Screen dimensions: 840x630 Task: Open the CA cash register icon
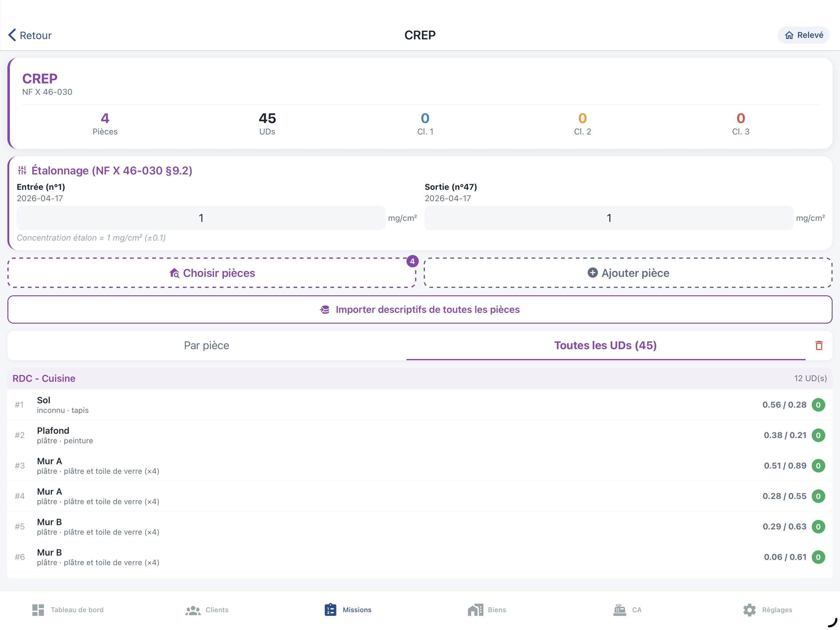pyautogui.click(x=620, y=610)
